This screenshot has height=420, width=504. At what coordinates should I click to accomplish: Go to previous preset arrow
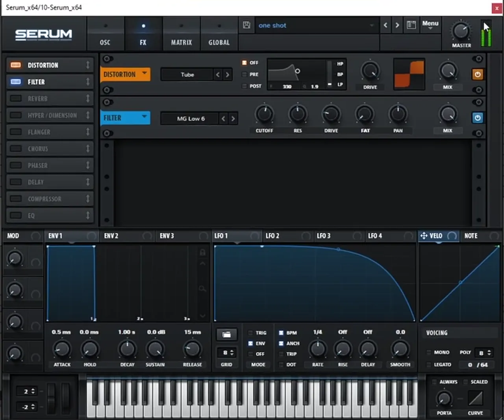[385, 25]
